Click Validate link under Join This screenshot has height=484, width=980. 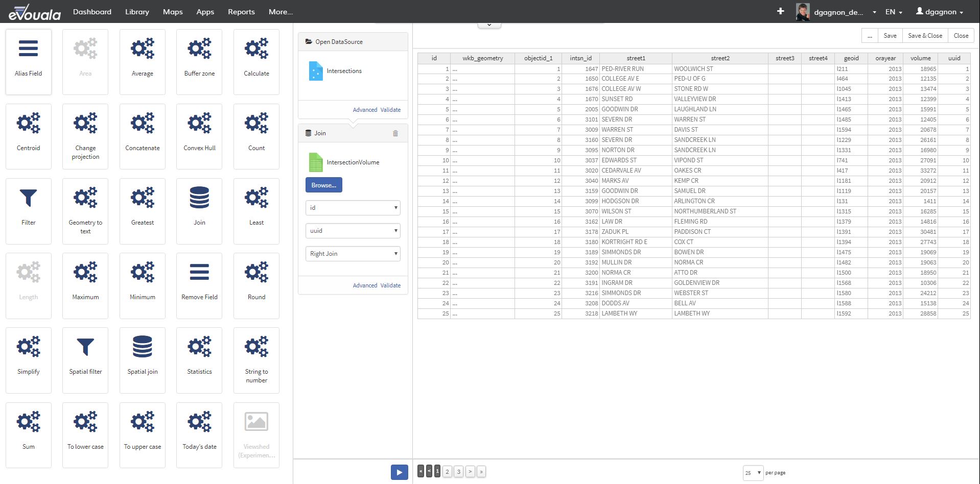pyautogui.click(x=390, y=285)
